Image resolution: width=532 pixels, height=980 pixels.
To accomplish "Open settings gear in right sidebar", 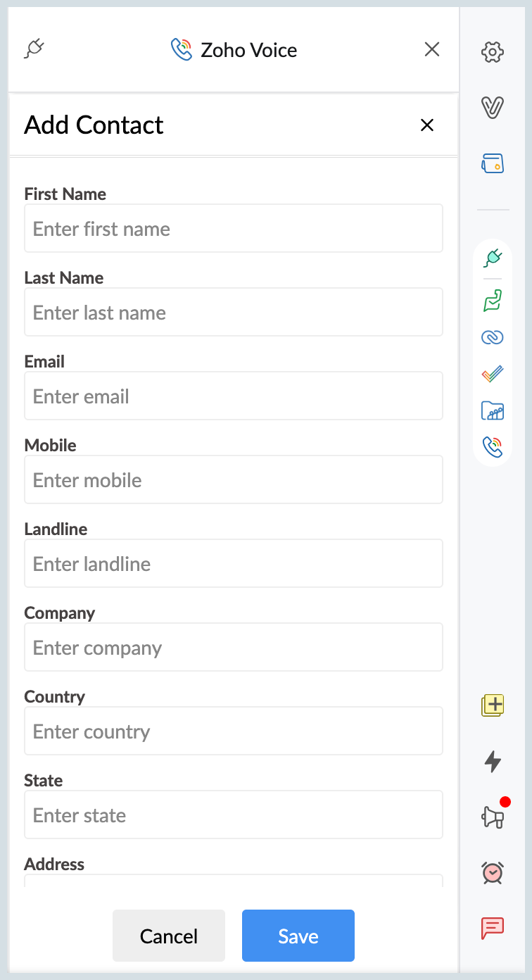I will [493, 52].
